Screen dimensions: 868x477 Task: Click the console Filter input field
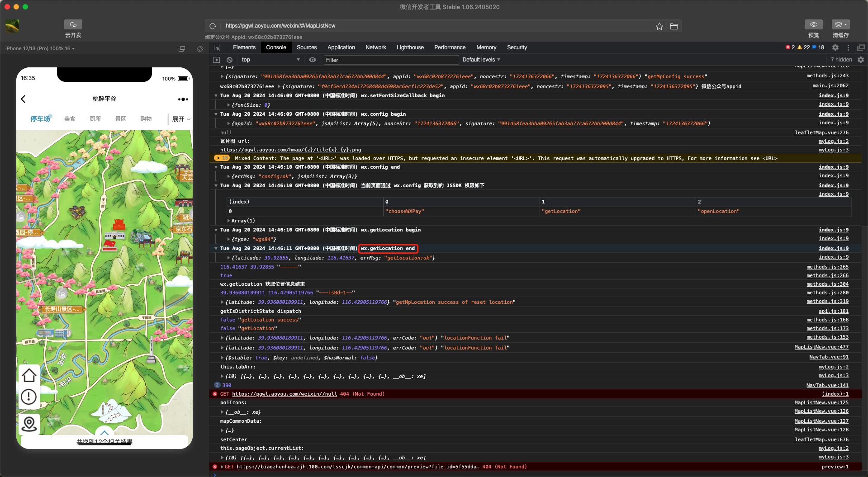(391, 60)
